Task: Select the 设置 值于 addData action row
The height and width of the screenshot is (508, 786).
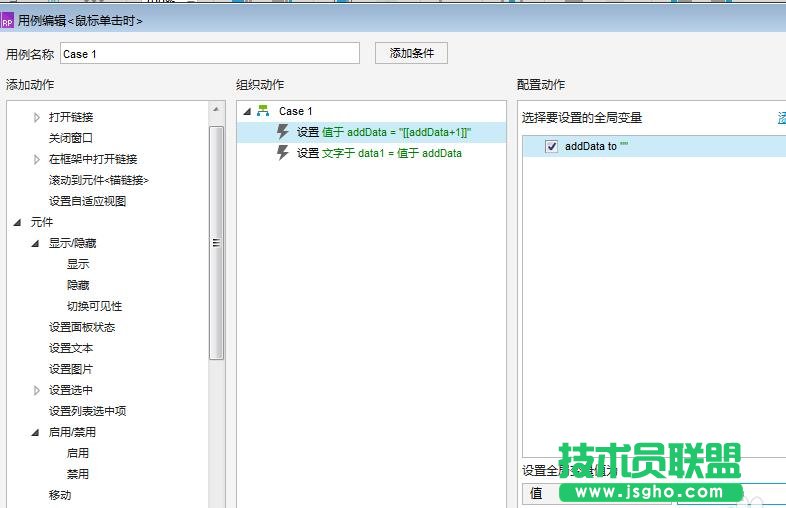Action: coord(371,132)
